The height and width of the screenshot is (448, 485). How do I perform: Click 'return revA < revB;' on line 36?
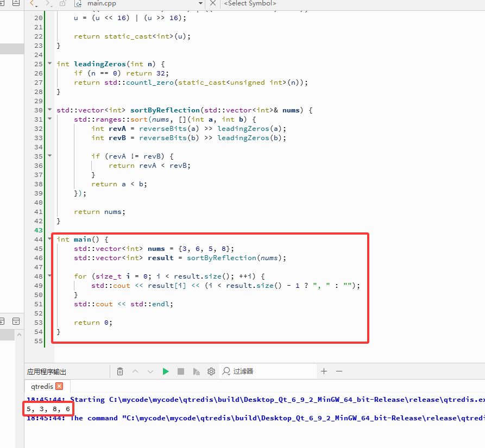pyautogui.click(x=149, y=166)
